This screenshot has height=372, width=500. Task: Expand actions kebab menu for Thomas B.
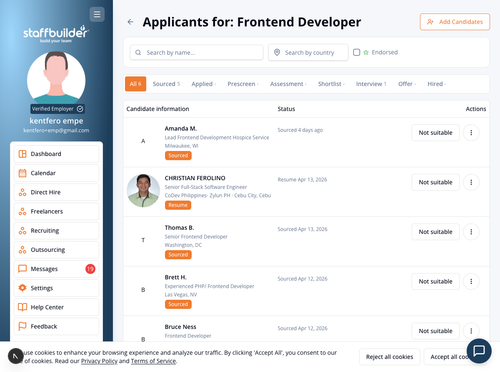pyautogui.click(x=471, y=232)
